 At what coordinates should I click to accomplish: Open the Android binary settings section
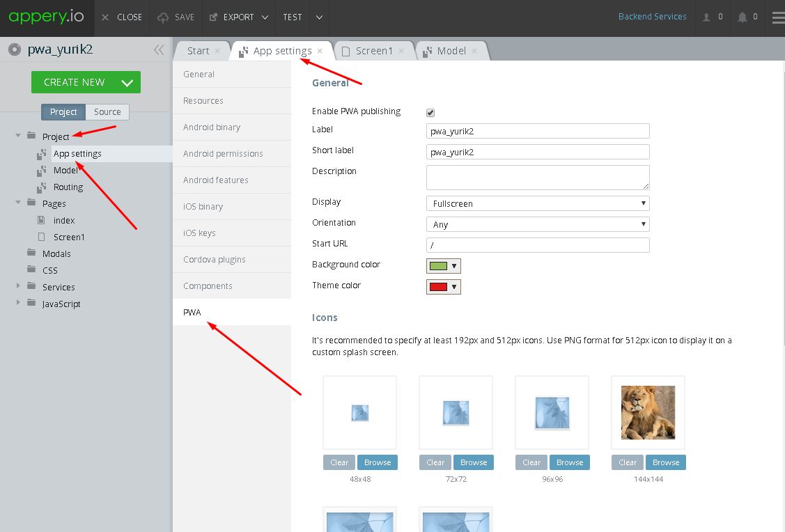[232, 127]
